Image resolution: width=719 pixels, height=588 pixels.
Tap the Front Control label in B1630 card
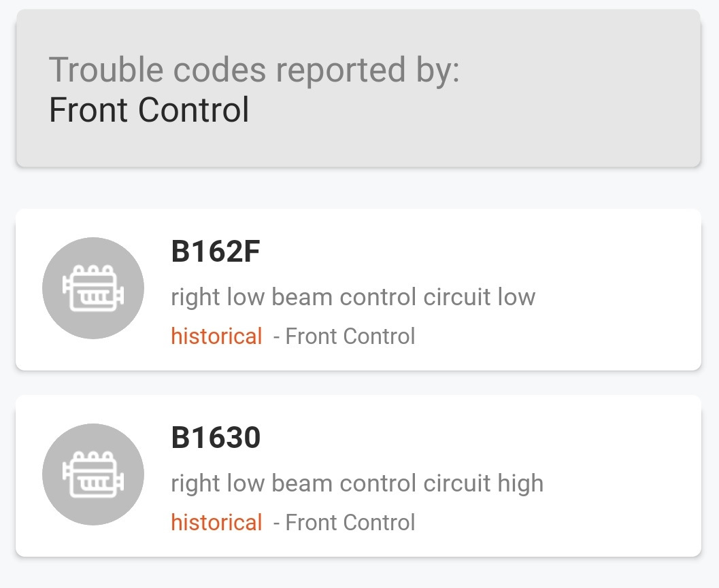pyautogui.click(x=350, y=523)
